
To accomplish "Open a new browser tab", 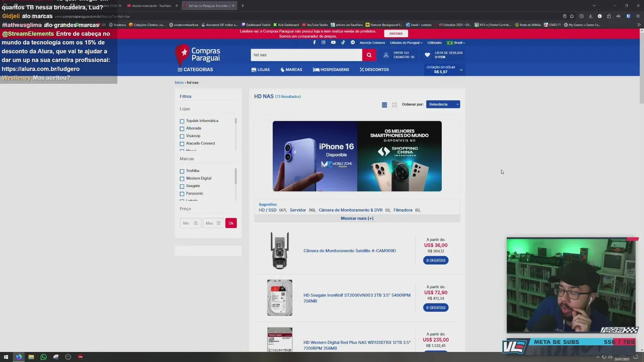I will 243,6.
